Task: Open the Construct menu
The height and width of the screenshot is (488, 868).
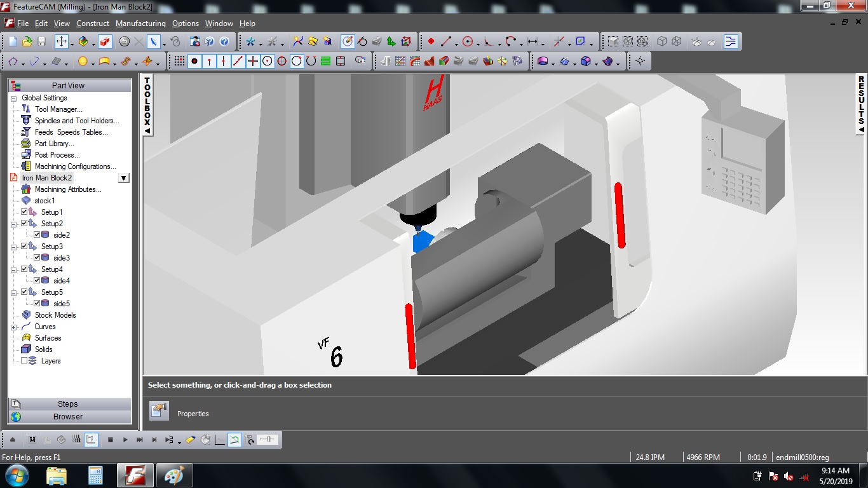Action: [92, 24]
